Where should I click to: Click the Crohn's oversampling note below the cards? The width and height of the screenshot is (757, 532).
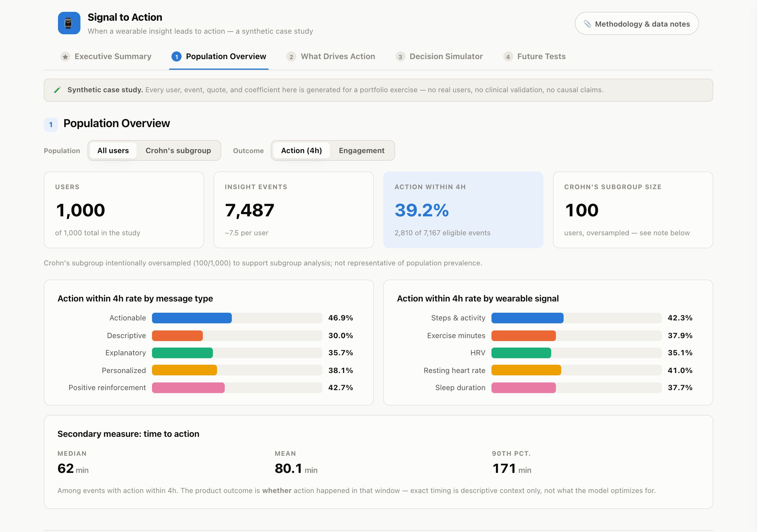point(263,263)
